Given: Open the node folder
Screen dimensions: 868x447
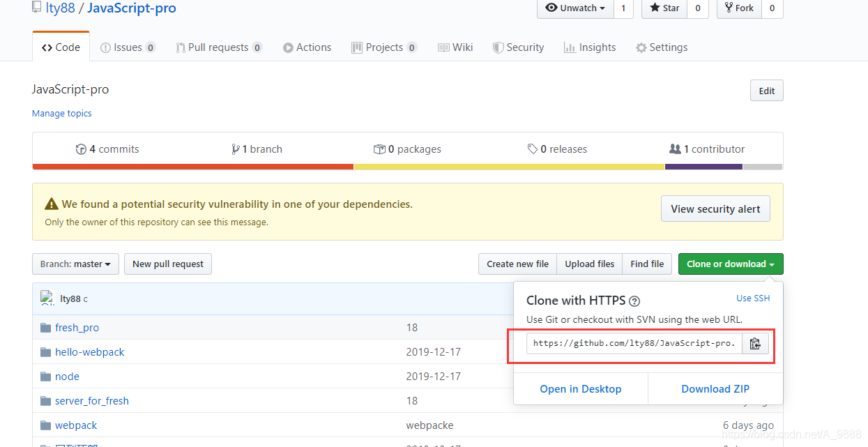Looking at the screenshot, I should coord(67,377).
